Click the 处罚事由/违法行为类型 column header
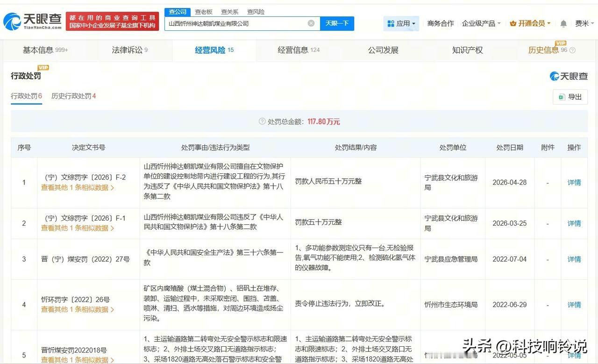Screen dimensions: 598x364 pos(215,147)
